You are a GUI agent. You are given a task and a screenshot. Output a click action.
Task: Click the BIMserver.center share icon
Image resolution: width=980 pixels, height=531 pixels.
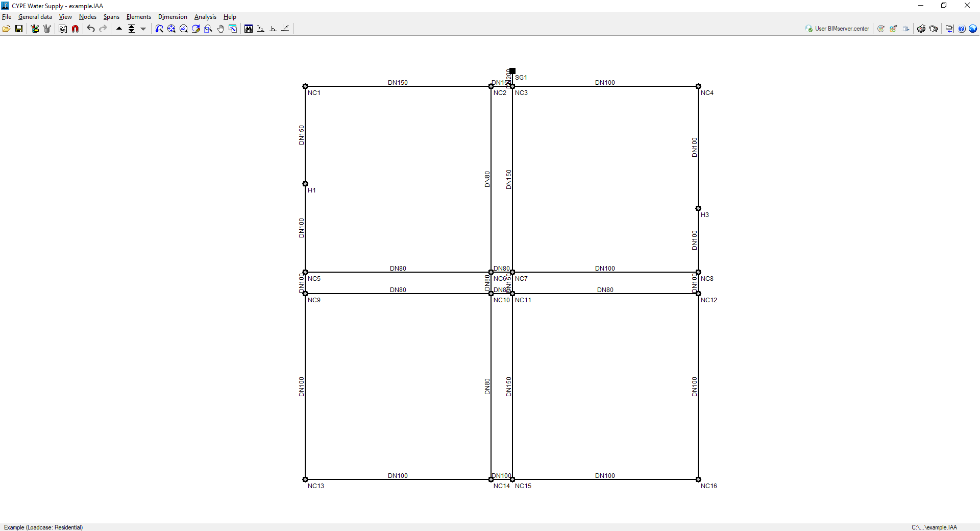pyautogui.click(x=893, y=29)
